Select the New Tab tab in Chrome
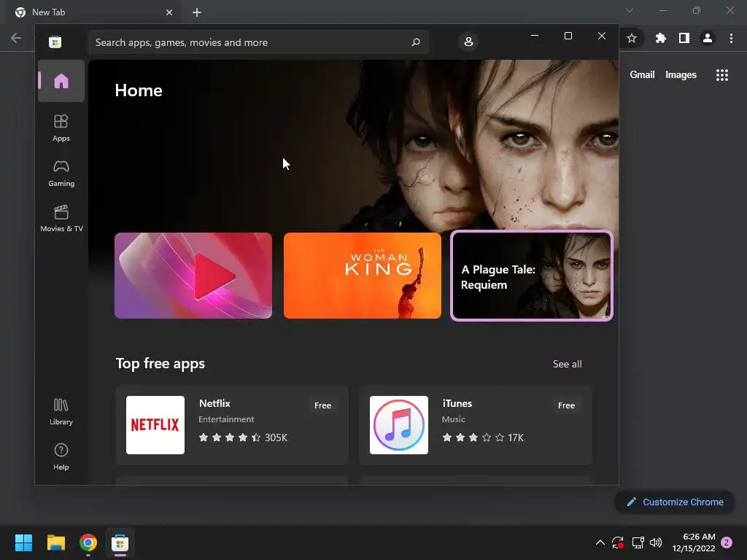747x560 pixels. (x=93, y=12)
